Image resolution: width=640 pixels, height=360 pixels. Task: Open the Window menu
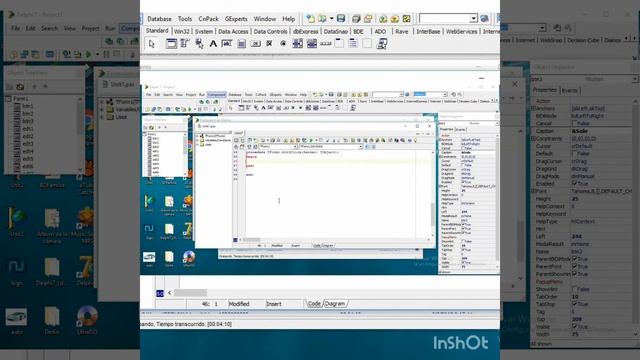[264, 19]
